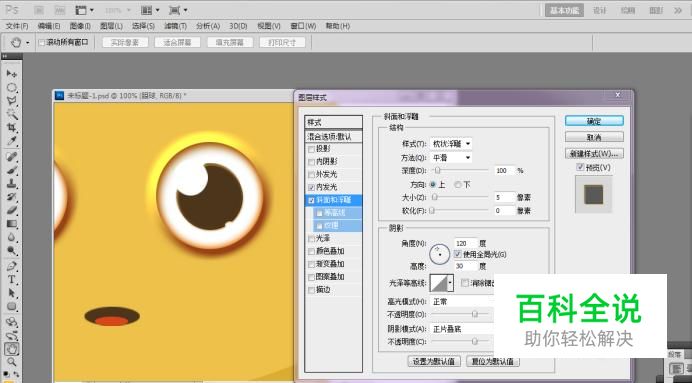Image resolution: width=692 pixels, height=383 pixels.
Task: Select the Brush tool
Action: pyautogui.click(x=11, y=170)
